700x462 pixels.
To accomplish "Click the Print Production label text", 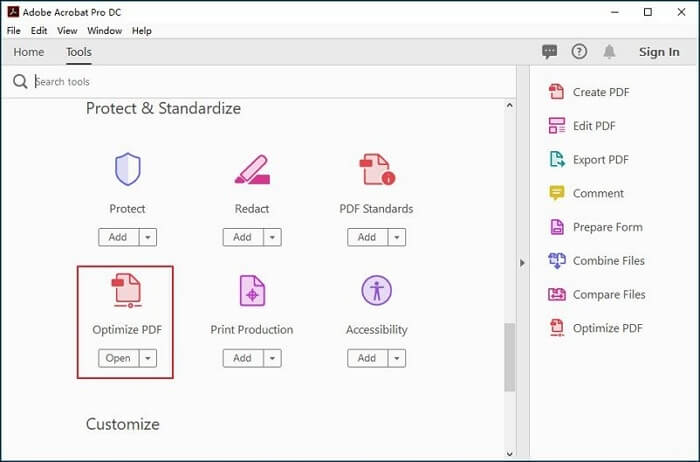I will [x=252, y=329].
